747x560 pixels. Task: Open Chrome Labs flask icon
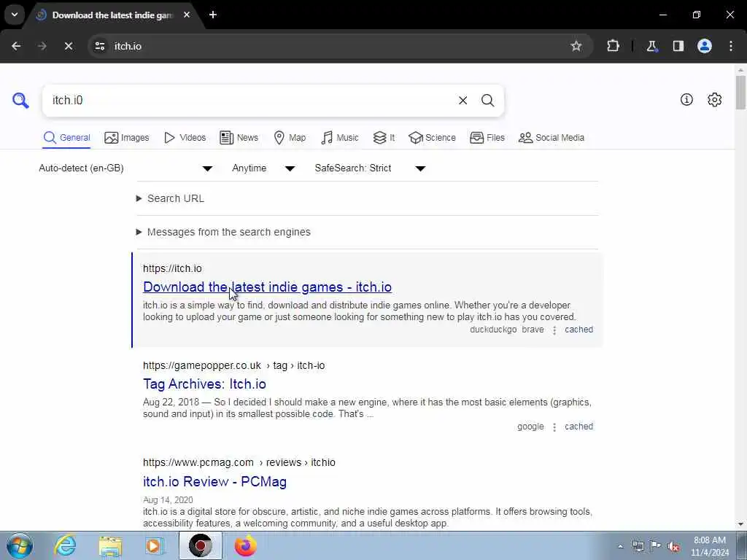pos(651,46)
